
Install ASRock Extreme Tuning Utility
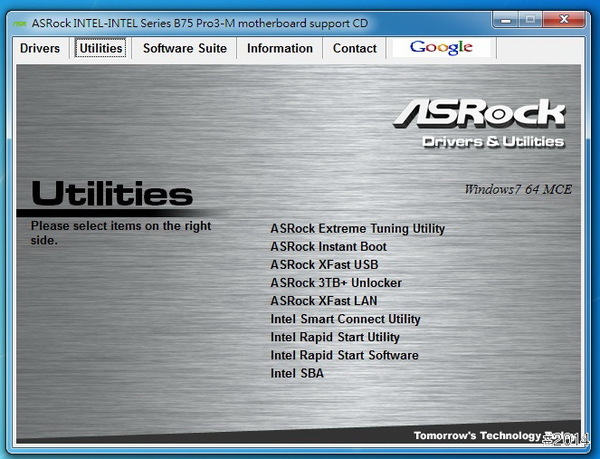coord(357,229)
